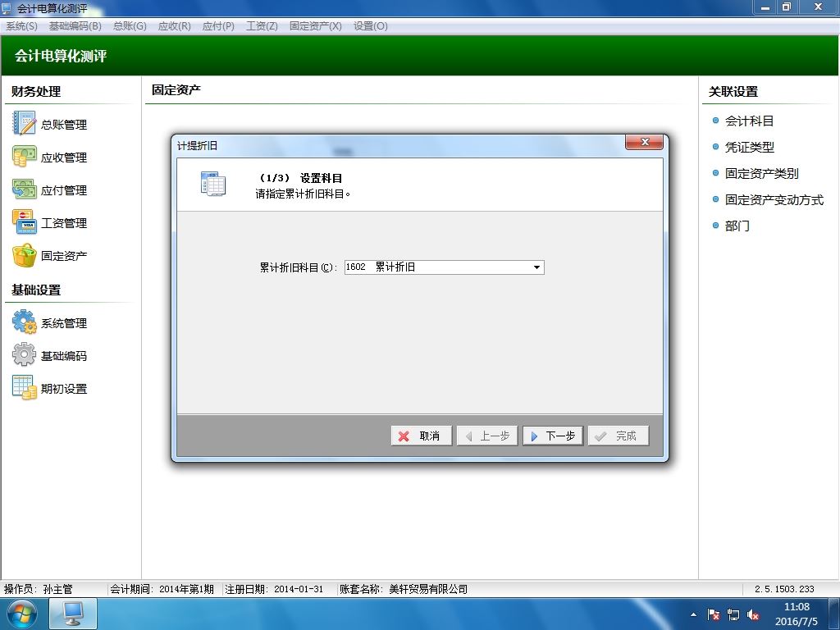Click the 计提折旧 dialog title bar

(399, 145)
